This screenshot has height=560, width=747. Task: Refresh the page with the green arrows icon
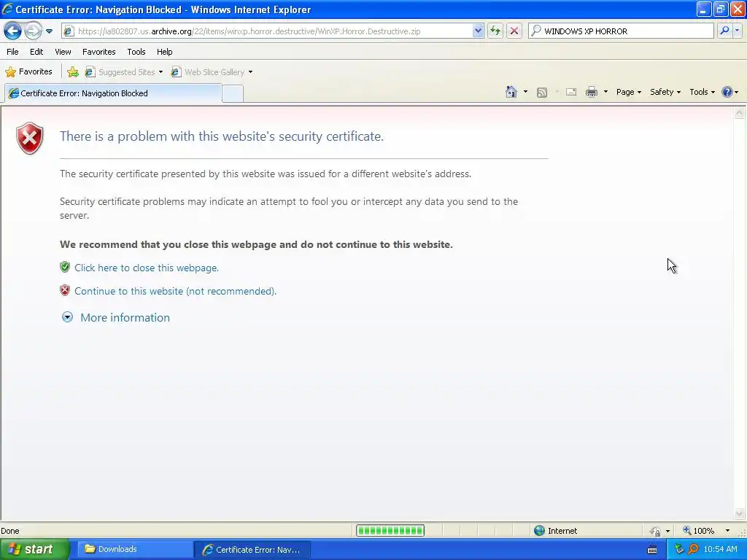coord(495,31)
